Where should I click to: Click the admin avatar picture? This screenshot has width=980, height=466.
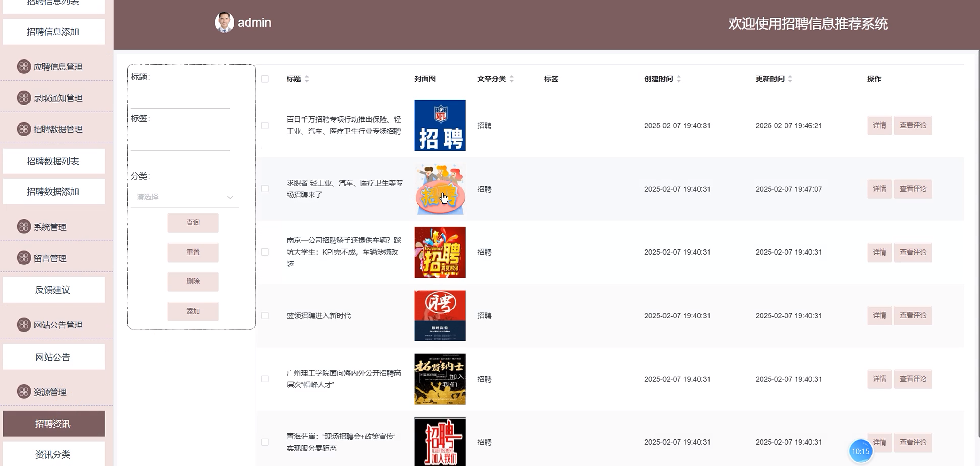pos(224,22)
